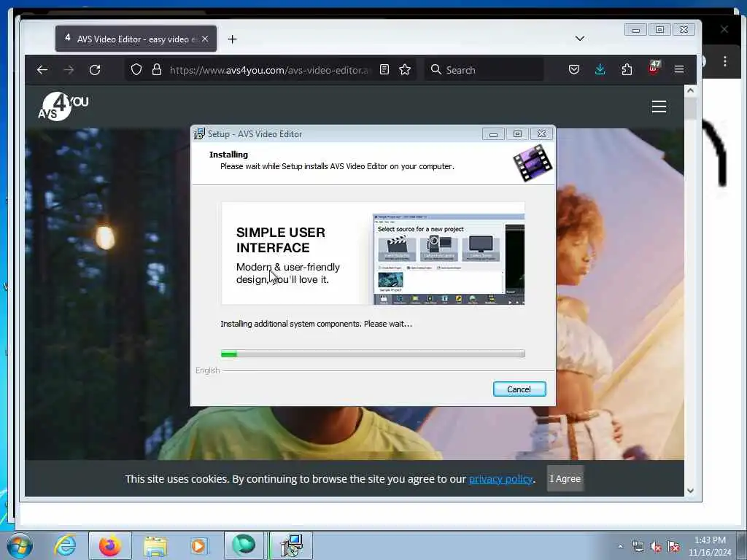747x560 pixels.
Task: Switch to Firefox in the taskbar
Action: coord(110,545)
